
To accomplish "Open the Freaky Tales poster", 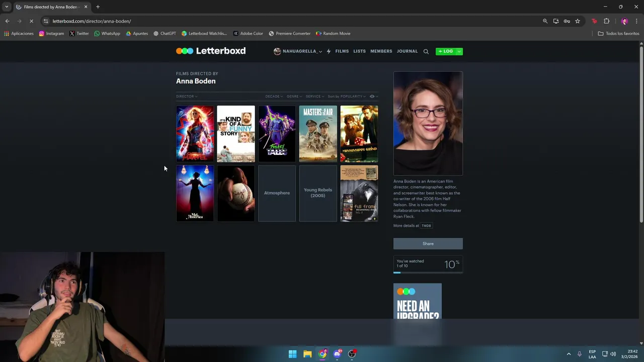I will tap(277, 134).
